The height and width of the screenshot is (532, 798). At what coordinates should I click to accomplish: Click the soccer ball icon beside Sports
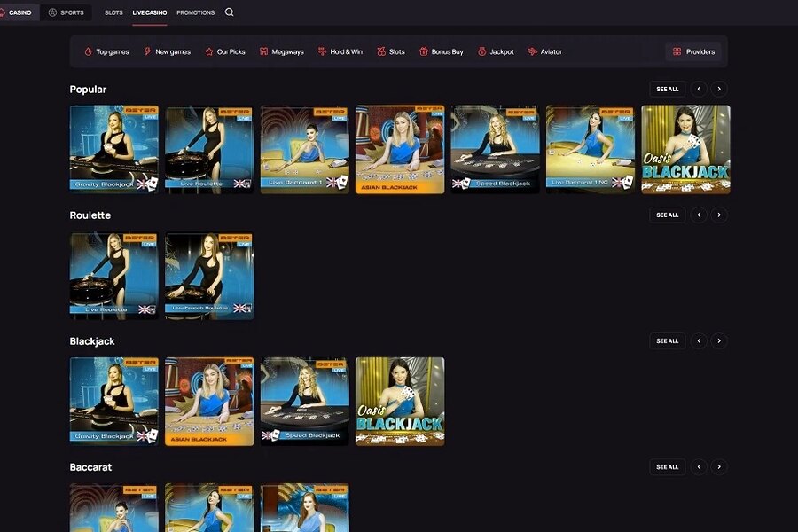pos(52,12)
